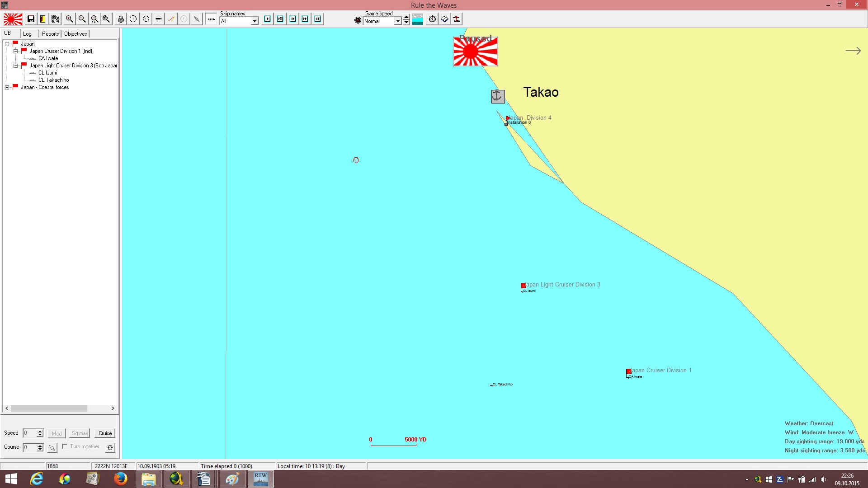Click the open book toolbar icon
868x488 pixels.
[x=445, y=19]
